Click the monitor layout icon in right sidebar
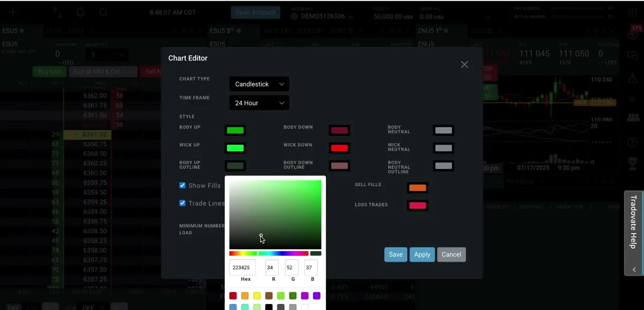The height and width of the screenshot is (310, 644). [x=633, y=55]
